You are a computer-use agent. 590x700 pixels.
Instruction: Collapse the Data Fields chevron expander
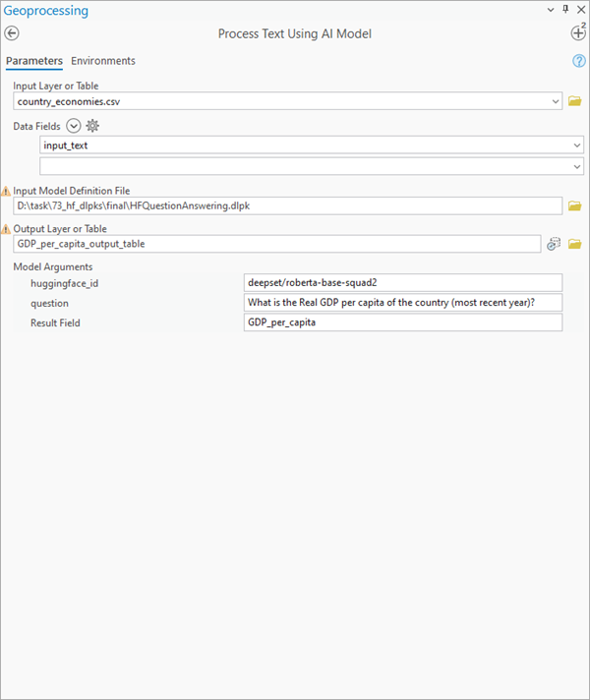coord(74,126)
